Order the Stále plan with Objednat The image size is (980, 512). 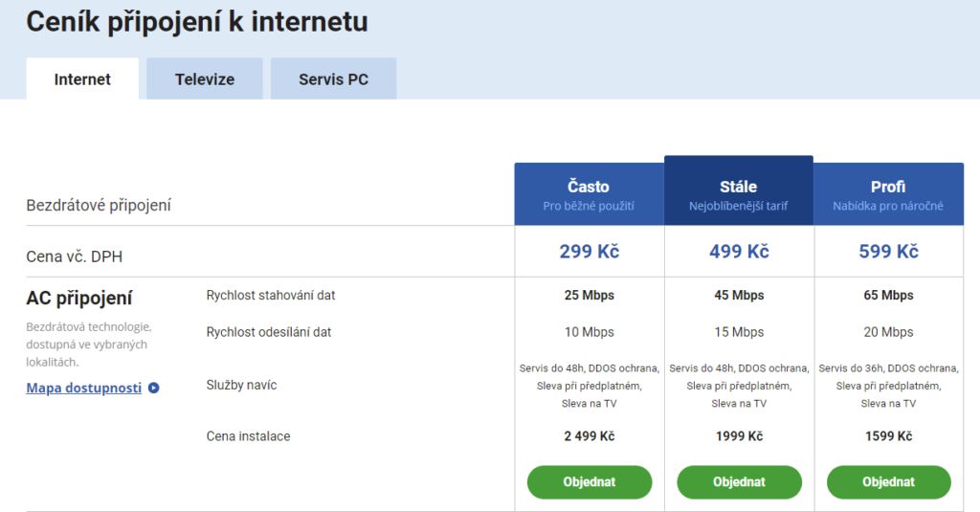pyautogui.click(x=739, y=482)
